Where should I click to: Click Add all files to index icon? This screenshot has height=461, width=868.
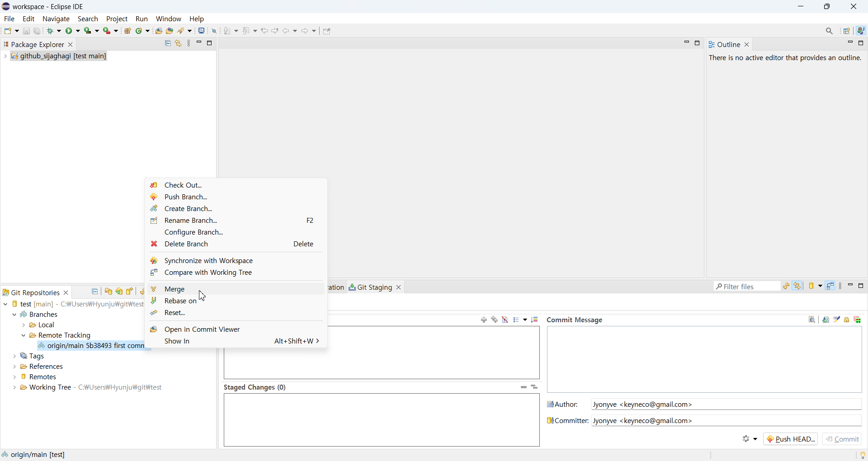point(495,320)
